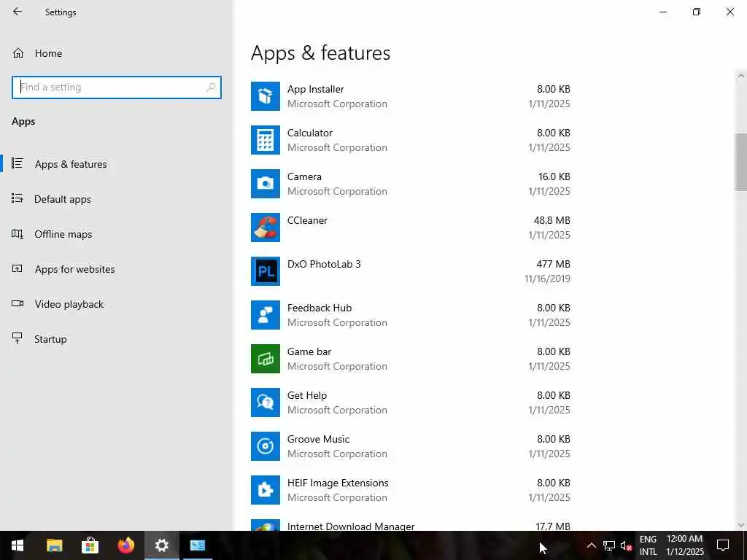Click the ENG INTL language indicator
This screenshot has height=560, width=747.
[x=648, y=545]
